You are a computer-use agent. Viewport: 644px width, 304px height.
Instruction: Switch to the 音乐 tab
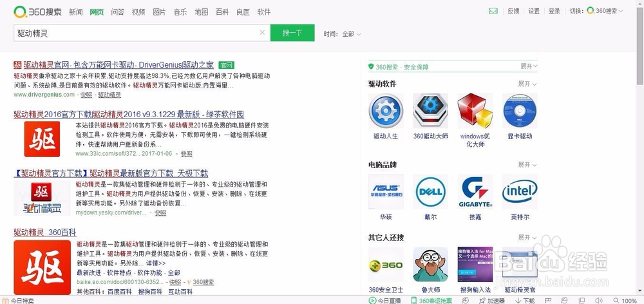point(180,12)
